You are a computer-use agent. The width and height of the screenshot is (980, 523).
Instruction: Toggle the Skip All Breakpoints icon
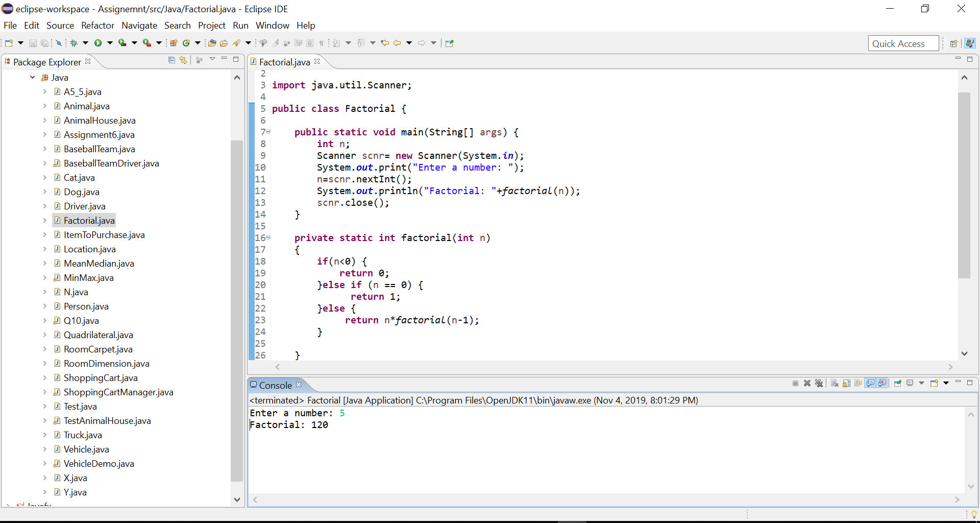click(x=59, y=43)
